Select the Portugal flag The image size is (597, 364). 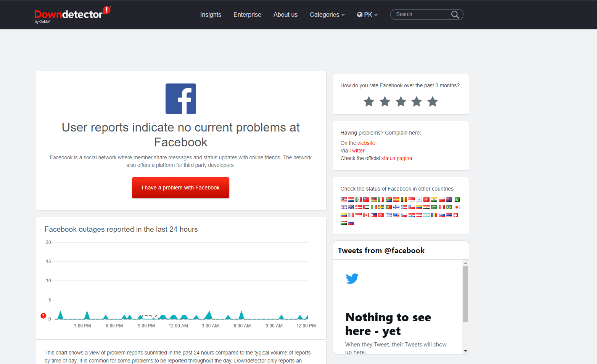click(389, 207)
